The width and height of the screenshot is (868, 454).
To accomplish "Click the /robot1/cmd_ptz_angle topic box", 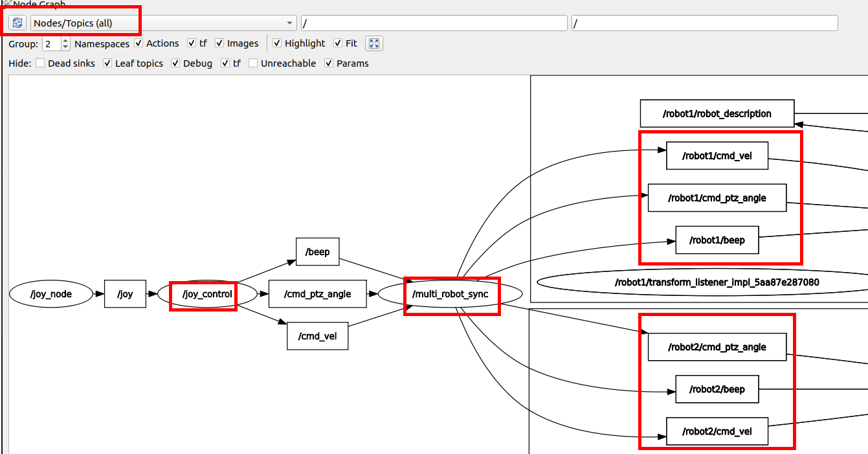I will (717, 198).
